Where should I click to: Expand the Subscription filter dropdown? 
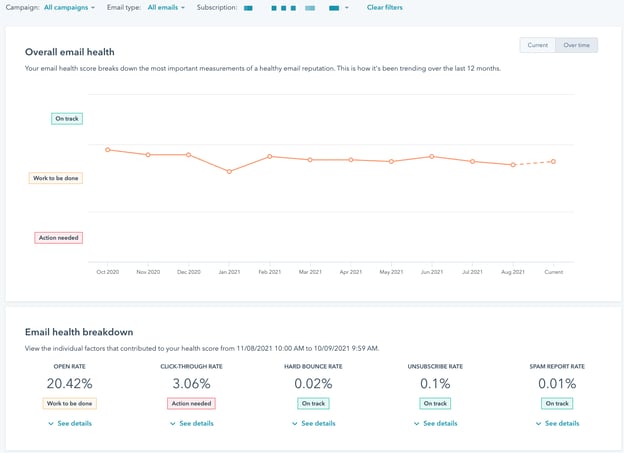346,7
